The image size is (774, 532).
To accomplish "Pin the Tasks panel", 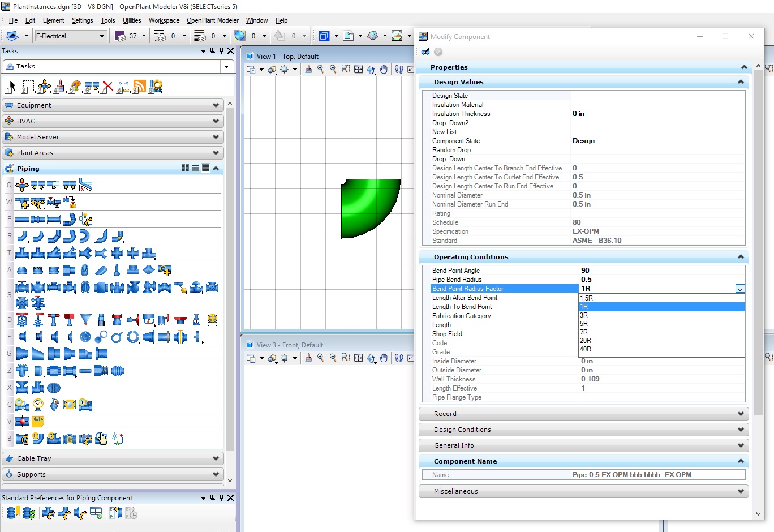I will click(x=221, y=51).
